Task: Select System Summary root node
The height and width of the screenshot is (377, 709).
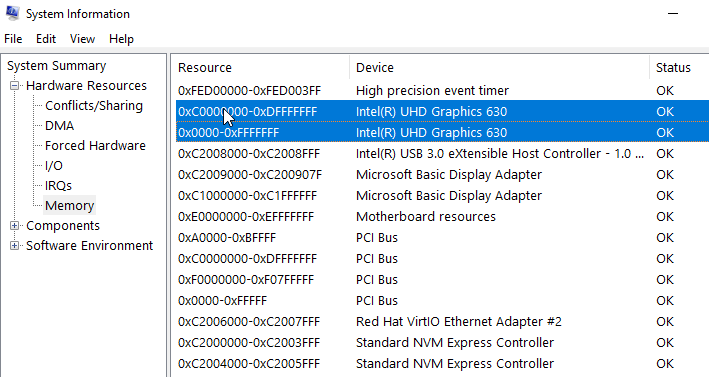Action: click(x=57, y=66)
